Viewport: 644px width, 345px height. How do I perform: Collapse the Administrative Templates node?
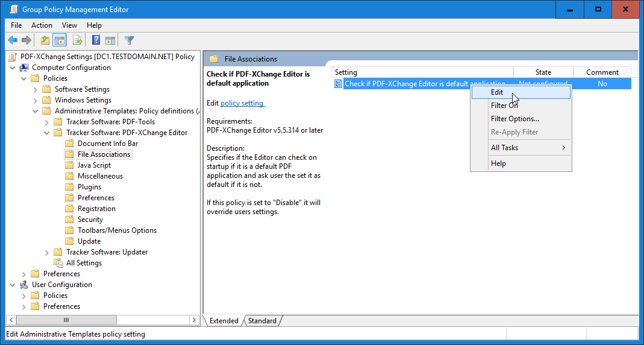pos(36,111)
